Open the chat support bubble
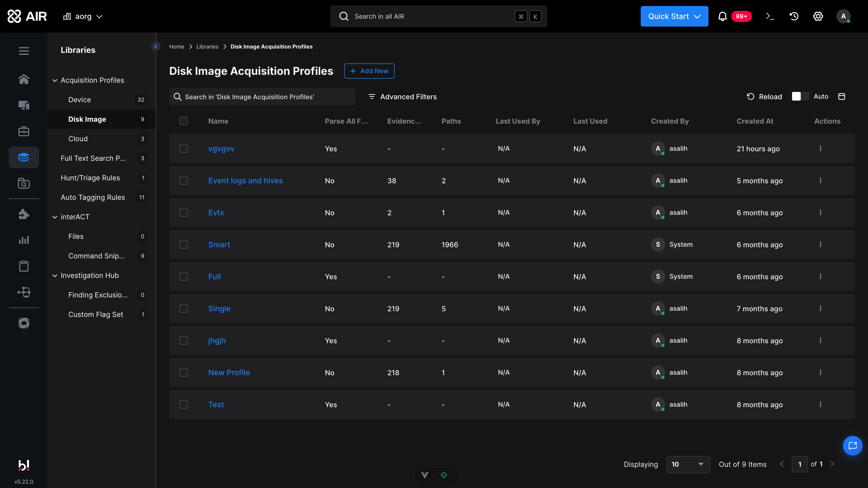 [853, 445]
